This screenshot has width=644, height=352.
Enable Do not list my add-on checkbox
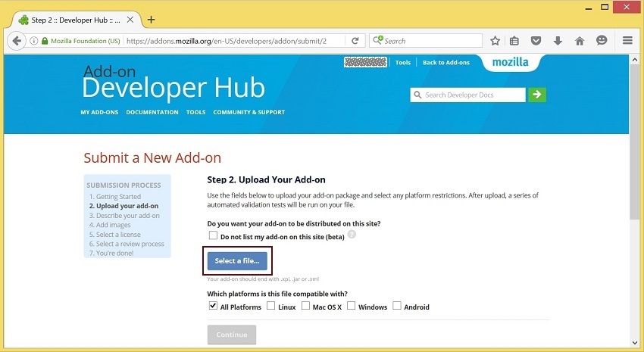tap(213, 235)
